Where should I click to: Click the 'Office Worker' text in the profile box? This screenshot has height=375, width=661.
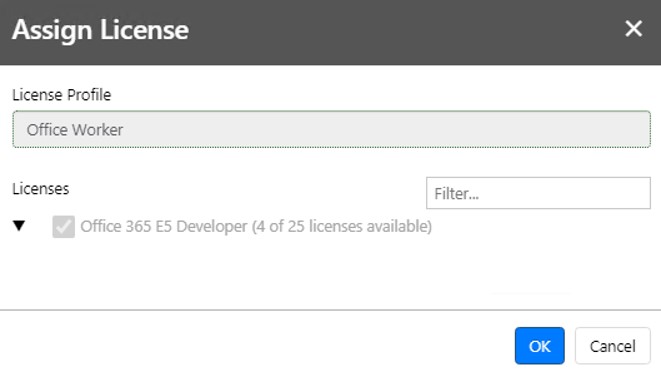[75, 130]
